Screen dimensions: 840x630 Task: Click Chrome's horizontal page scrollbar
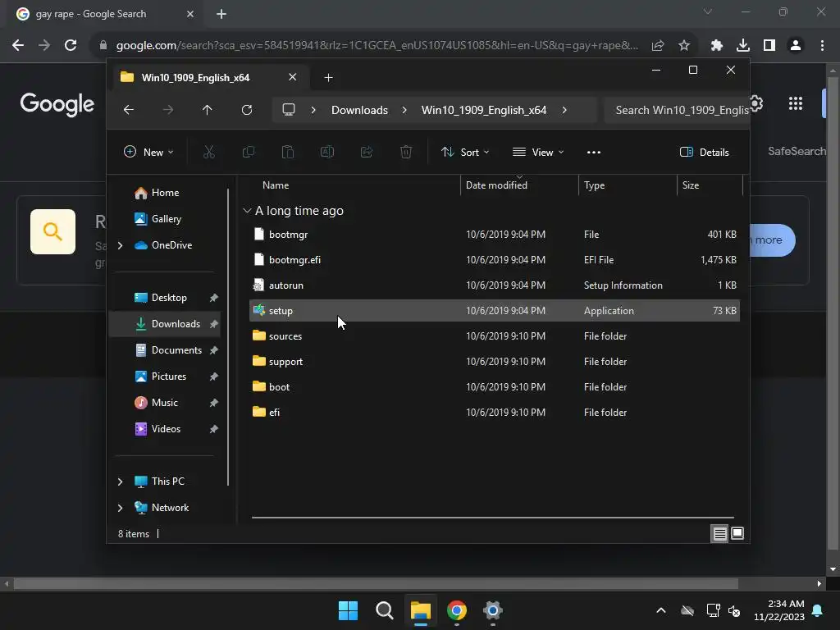point(376,583)
